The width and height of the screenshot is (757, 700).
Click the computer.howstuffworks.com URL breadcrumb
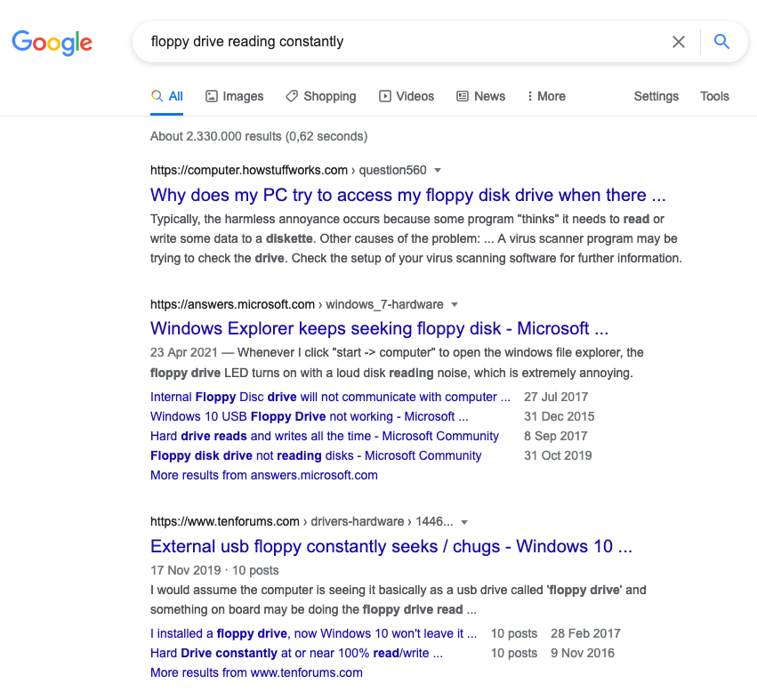[x=288, y=170]
